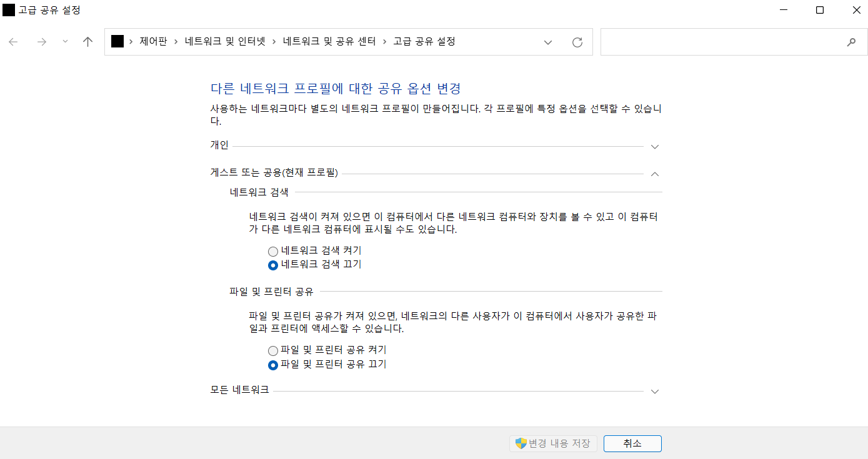Open recent locations with the small chevron
868x459 pixels.
point(64,42)
